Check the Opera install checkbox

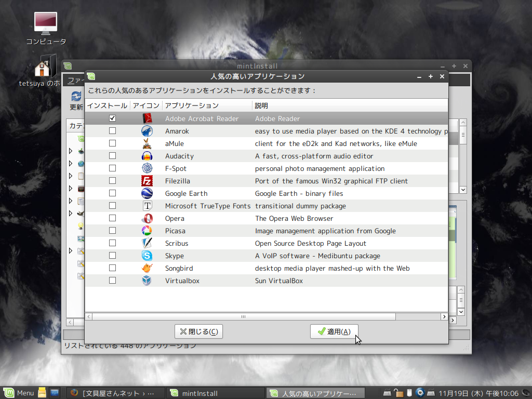tap(112, 218)
